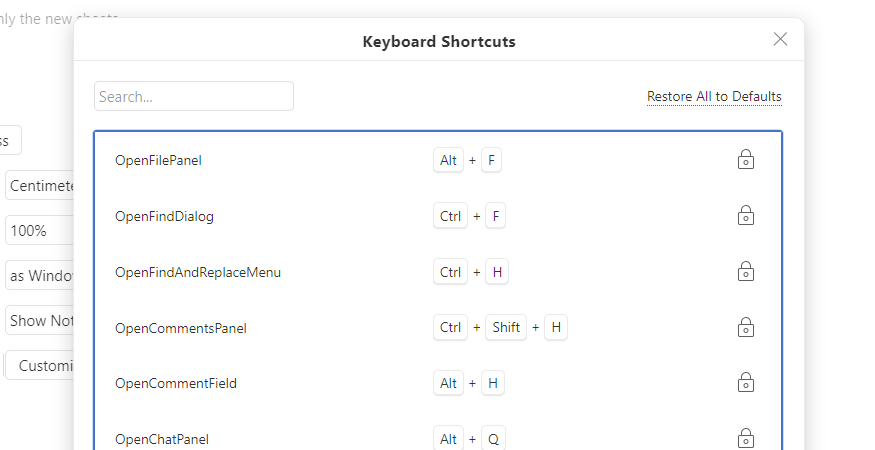Click the Ctrl key of OpenFindDialog shortcut

tap(450, 216)
